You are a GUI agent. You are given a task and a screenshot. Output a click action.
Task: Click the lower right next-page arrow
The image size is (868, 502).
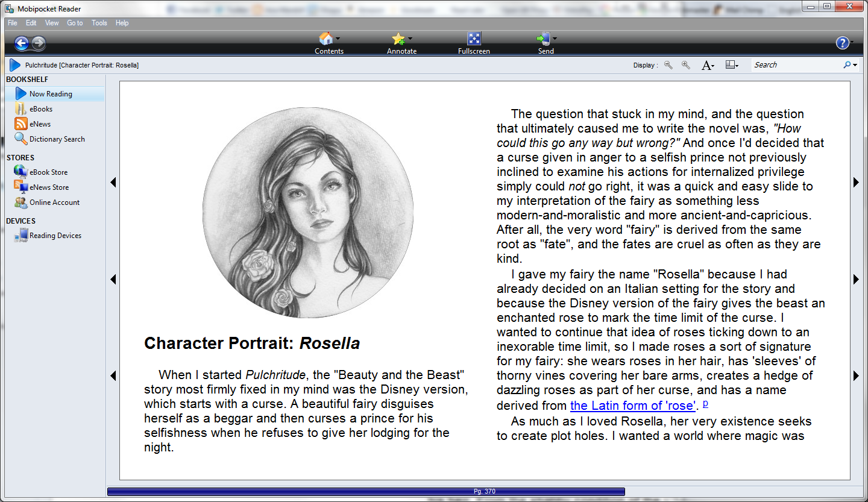[x=856, y=375]
